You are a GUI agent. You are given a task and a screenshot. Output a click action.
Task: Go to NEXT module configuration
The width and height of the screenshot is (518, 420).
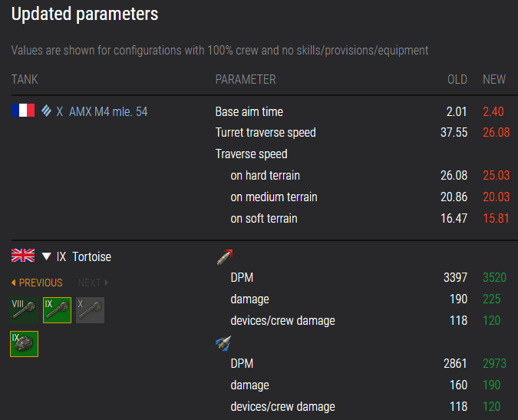pyautogui.click(x=93, y=283)
